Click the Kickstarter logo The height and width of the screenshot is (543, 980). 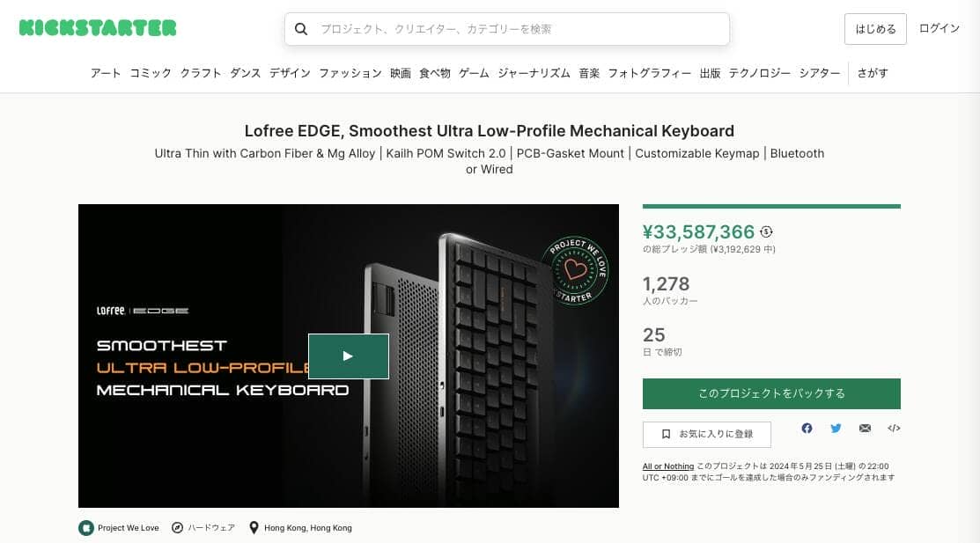click(x=98, y=28)
